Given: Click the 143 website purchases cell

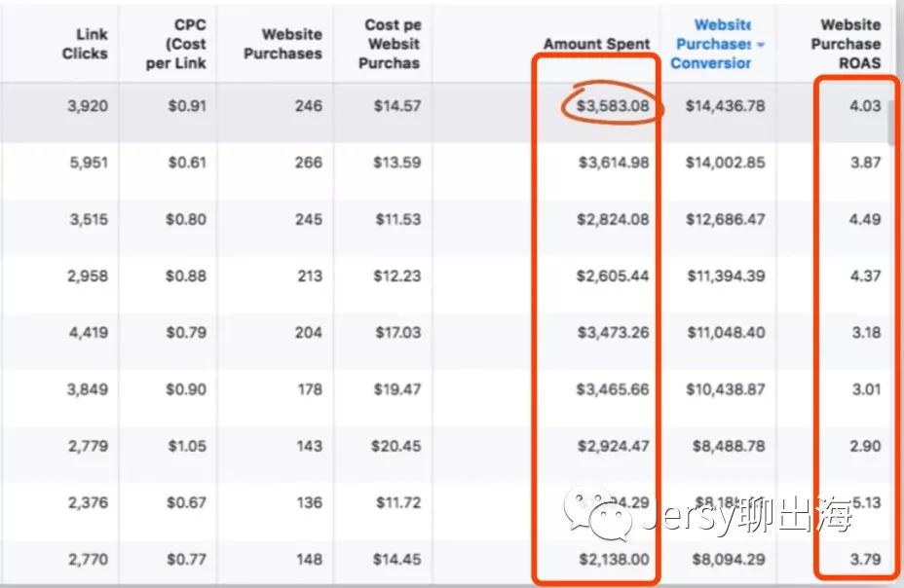Looking at the screenshot, I should [308, 447].
